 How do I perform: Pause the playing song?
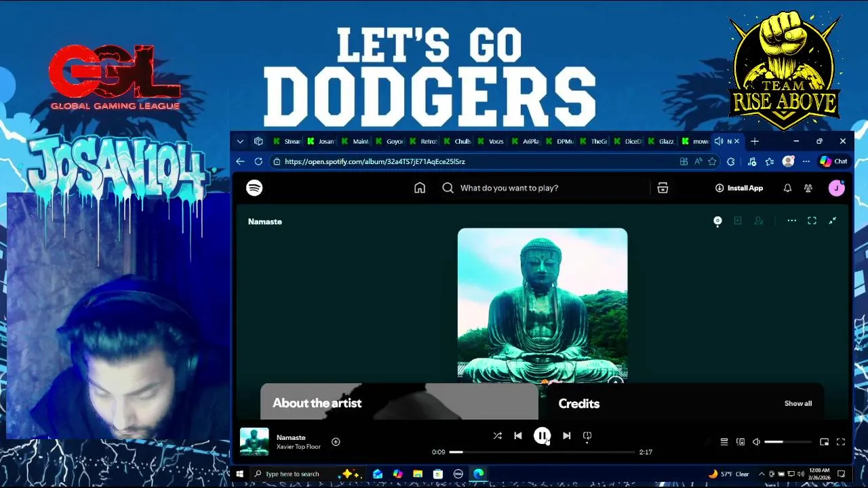pyautogui.click(x=542, y=436)
